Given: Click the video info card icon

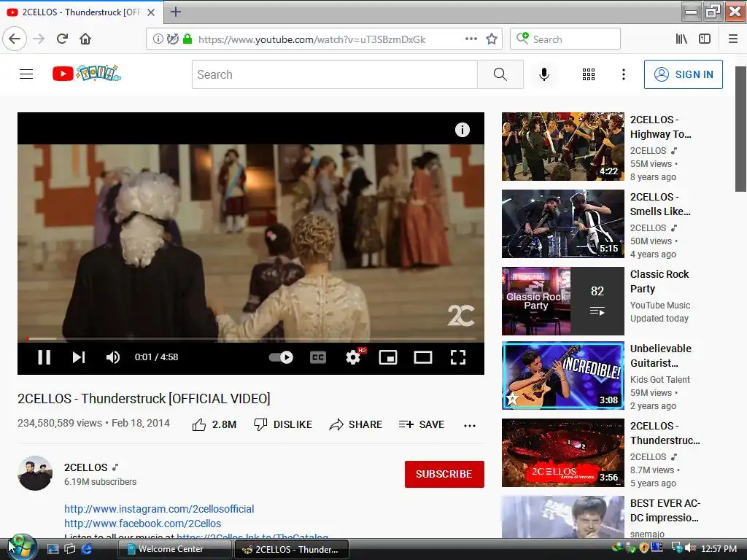Looking at the screenshot, I should point(462,130).
